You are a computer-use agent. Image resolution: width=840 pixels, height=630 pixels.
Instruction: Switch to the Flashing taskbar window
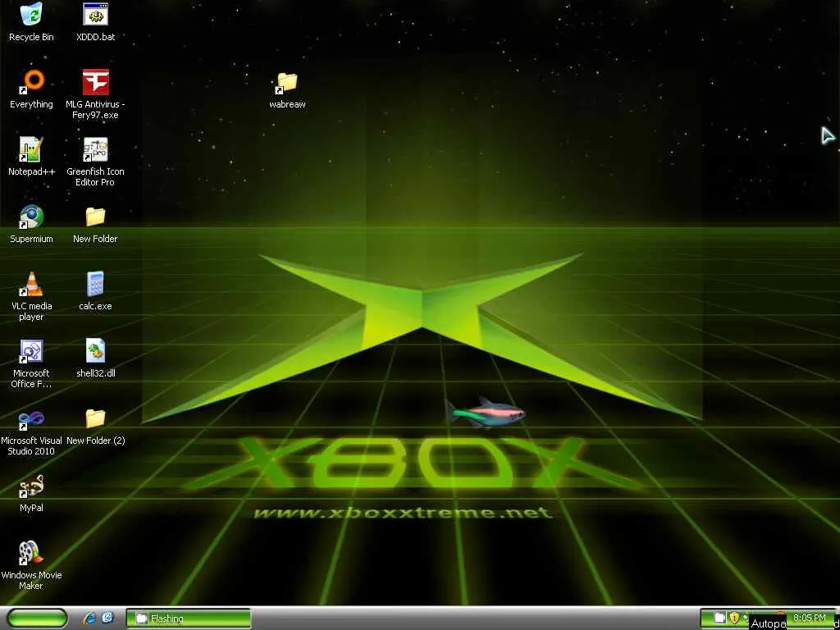pos(189,619)
